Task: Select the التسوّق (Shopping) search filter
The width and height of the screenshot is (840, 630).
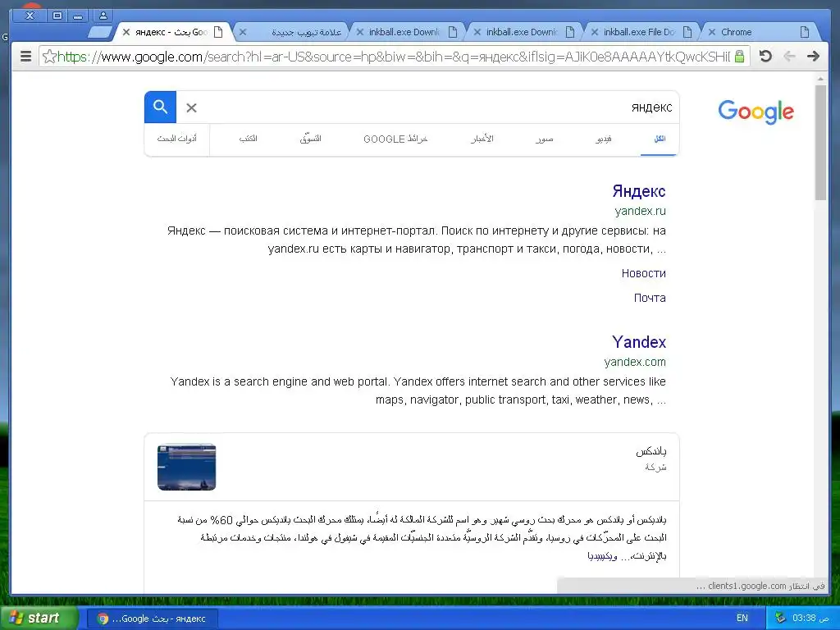Action: (x=310, y=139)
